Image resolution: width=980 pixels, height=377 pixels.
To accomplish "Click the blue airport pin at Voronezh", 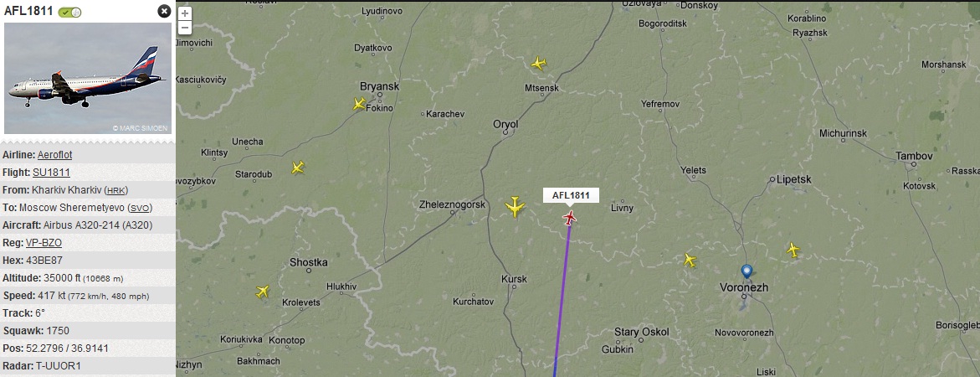I will [747, 272].
